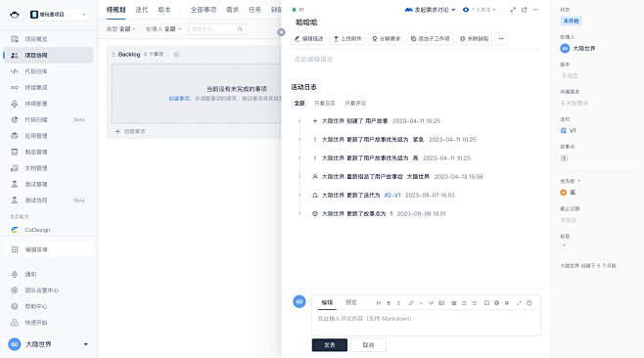Click the issue search field

(217, 29)
